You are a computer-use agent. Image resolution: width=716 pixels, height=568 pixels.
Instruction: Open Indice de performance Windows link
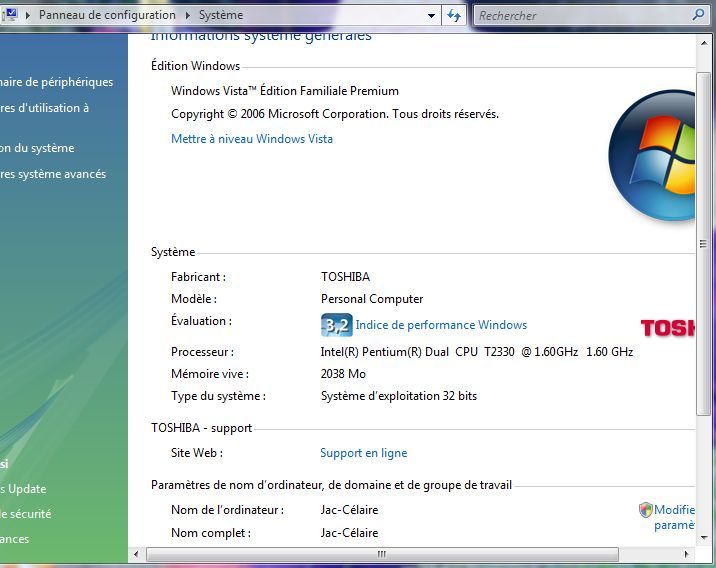pyautogui.click(x=441, y=325)
